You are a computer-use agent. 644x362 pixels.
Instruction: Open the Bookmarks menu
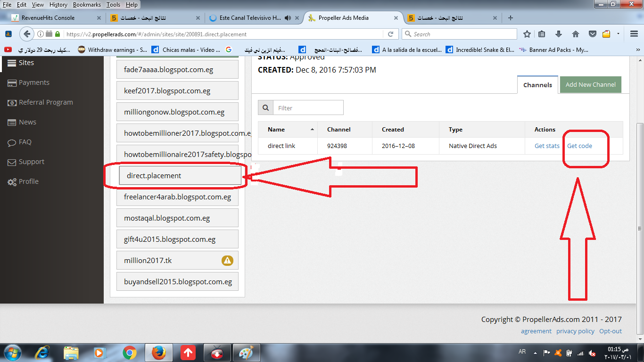[87, 5]
